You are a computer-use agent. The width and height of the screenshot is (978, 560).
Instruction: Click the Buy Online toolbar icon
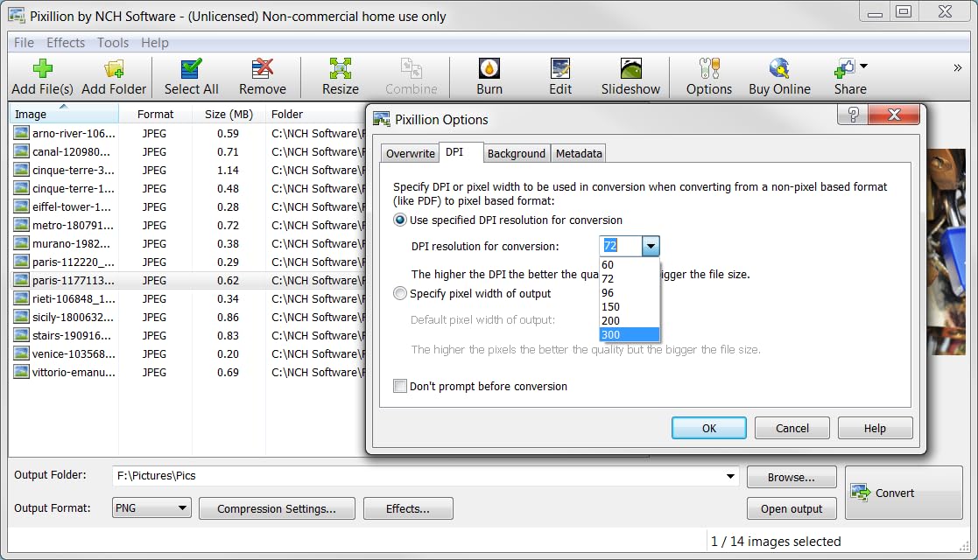pos(779,68)
